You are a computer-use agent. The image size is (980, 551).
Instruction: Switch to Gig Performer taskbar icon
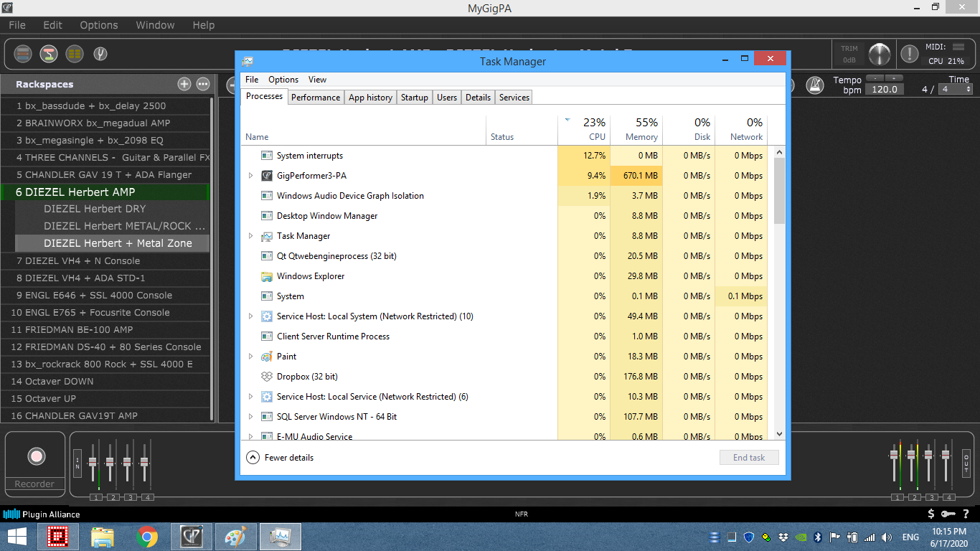(191, 537)
